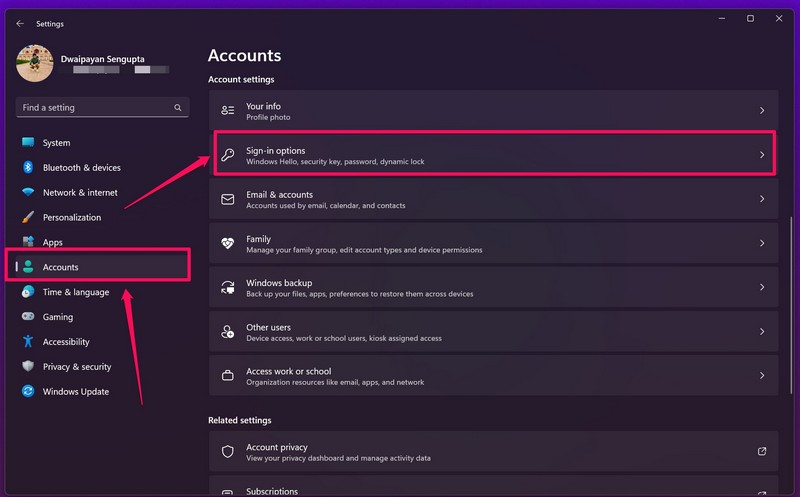
Task: Click the user profile avatar picture
Action: tap(34, 65)
